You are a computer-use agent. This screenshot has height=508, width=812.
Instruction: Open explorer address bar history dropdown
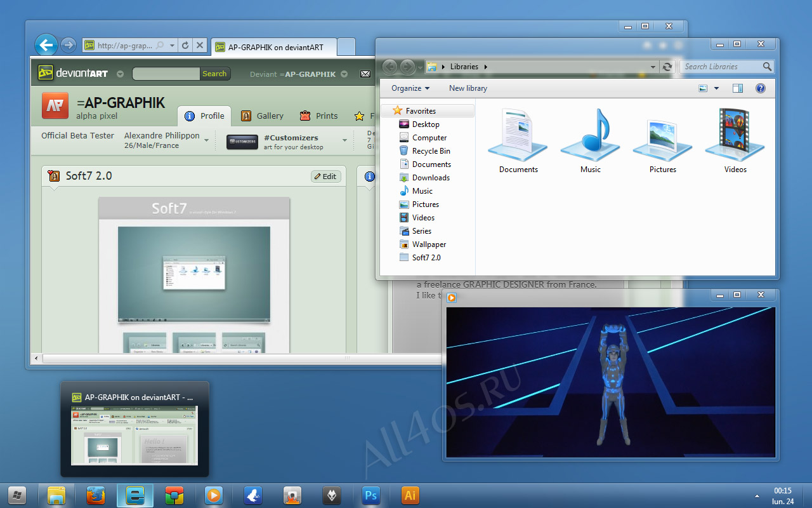(x=653, y=67)
